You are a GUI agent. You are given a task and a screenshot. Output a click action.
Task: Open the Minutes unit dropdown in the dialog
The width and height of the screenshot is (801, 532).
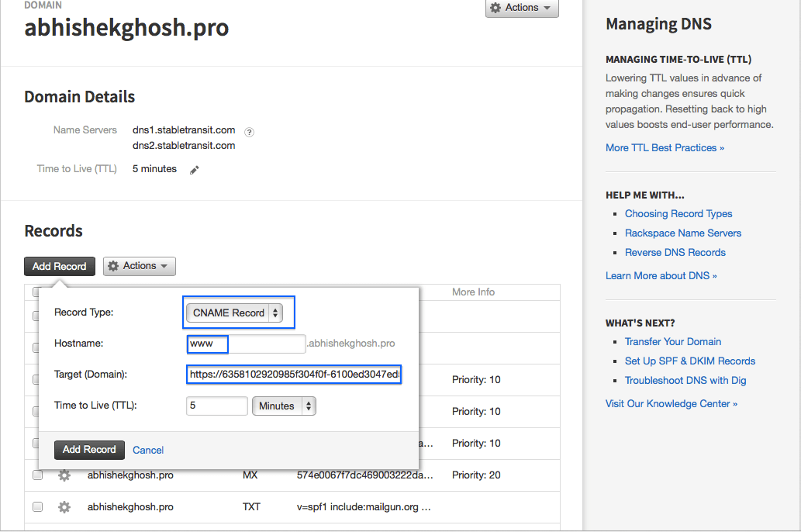coord(284,406)
